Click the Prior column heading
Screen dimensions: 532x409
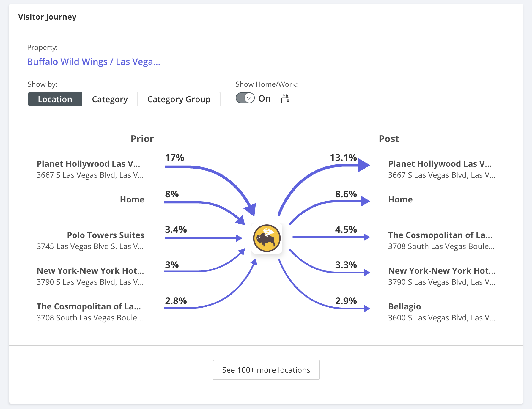click(x=142, y=139)
